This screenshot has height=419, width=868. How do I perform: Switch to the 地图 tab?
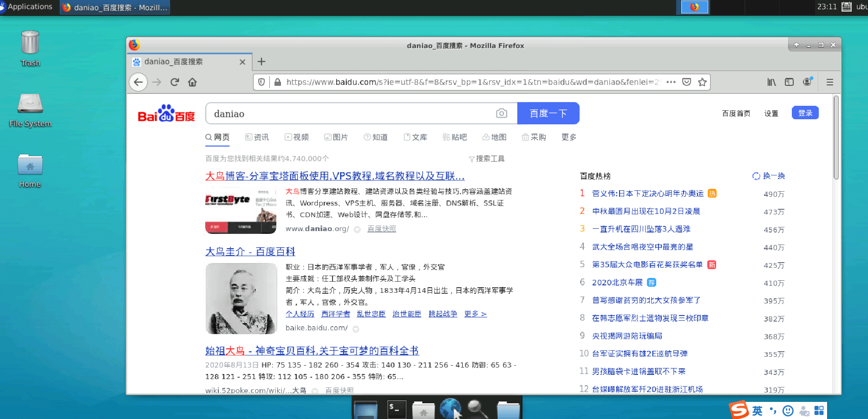pyautogui.click(x=494, y=137)
